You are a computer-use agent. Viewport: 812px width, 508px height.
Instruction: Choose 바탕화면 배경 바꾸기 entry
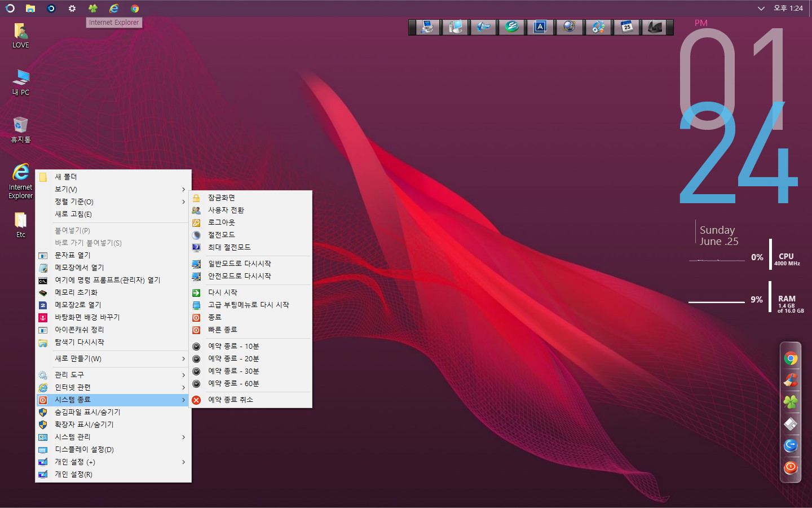[113, 317]
